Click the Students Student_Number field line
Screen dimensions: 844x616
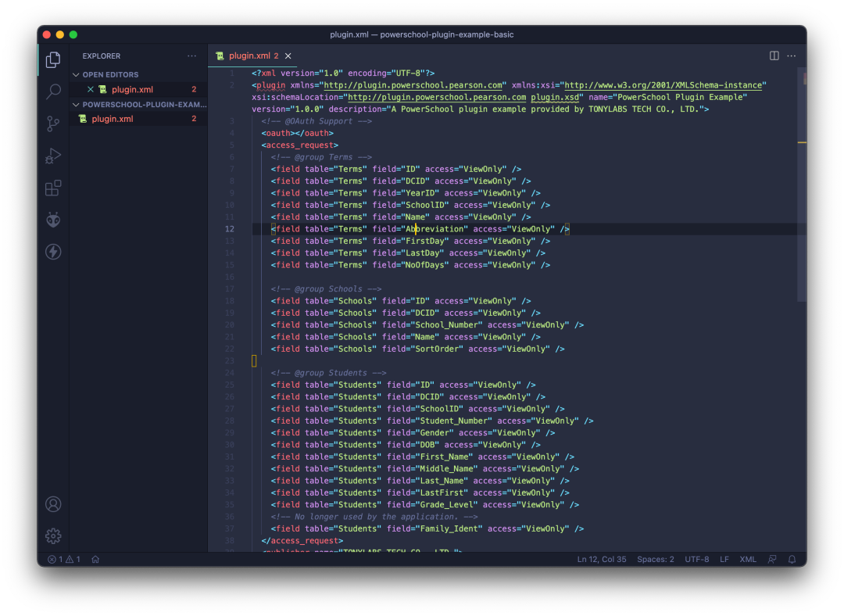(x=432, y=421)
